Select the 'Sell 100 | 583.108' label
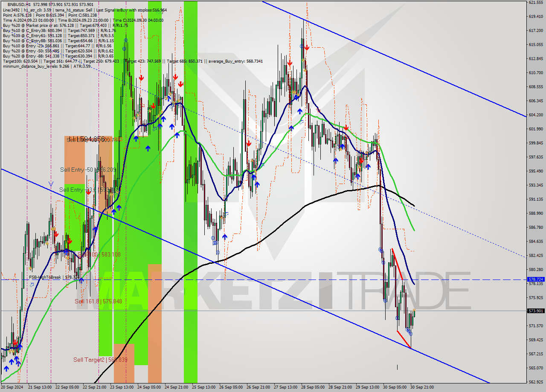Viewport: 546px width, 392px height. (99, 254)
